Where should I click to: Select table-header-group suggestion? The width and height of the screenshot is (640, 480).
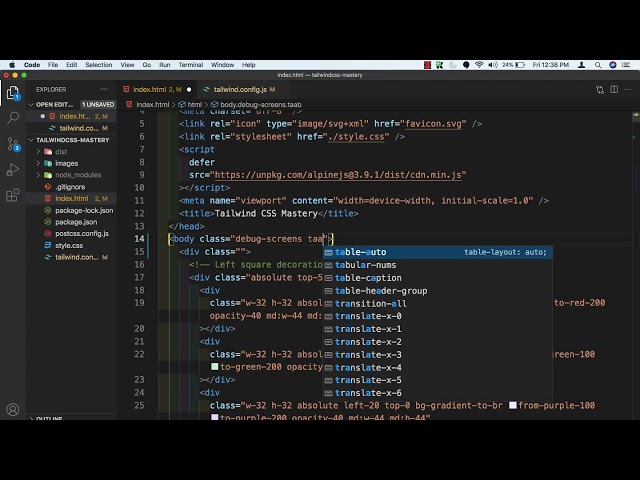(x=438, y=291)
